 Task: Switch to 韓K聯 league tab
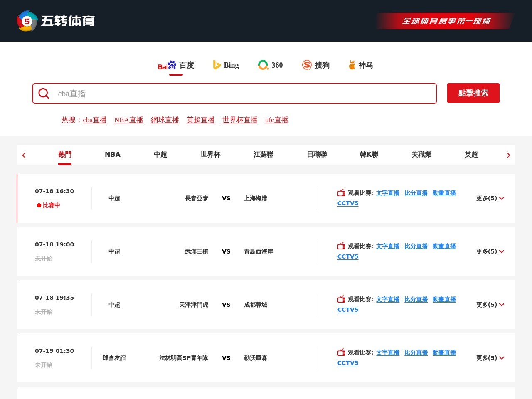coord(369,155)
